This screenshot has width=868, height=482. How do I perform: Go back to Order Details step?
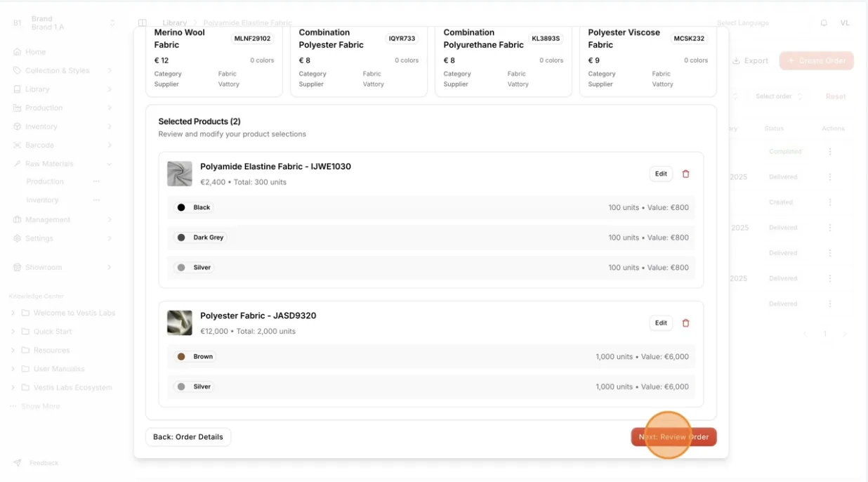point(188,437)
